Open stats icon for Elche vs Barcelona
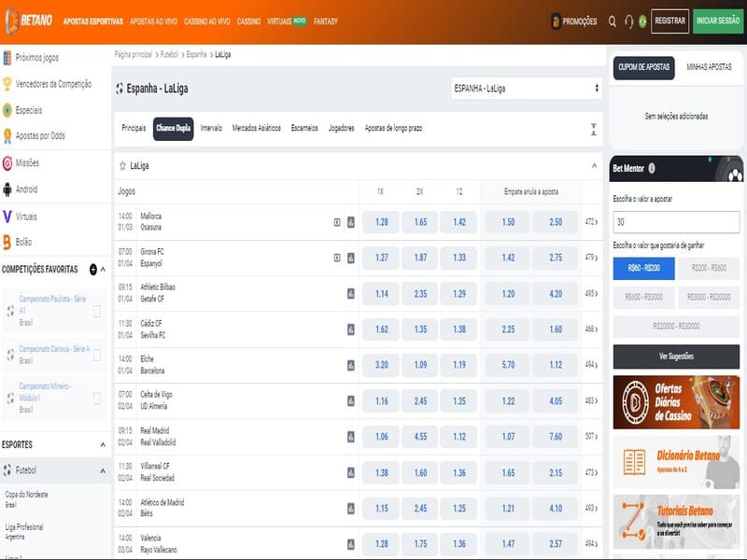This screenshot has width=747, height=560. click(351, 365)
